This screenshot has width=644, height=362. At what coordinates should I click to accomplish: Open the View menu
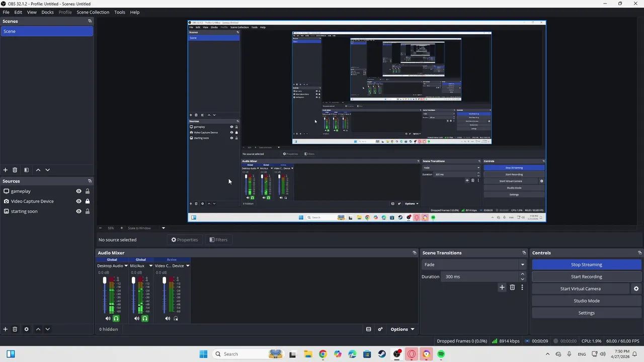coord(32,12)
